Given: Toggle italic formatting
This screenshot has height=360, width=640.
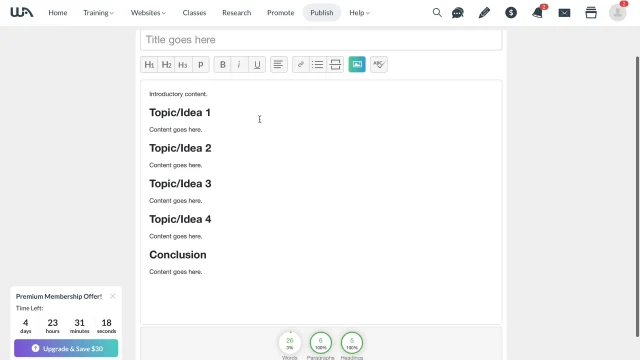Looking at the screenshot, I should tap(239, 64).
